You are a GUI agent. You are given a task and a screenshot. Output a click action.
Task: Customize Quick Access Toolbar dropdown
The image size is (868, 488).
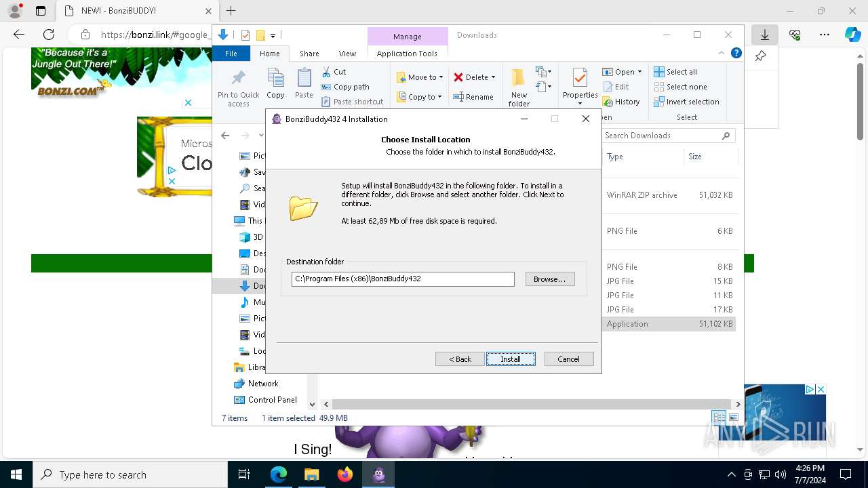(x=273, y=35)
